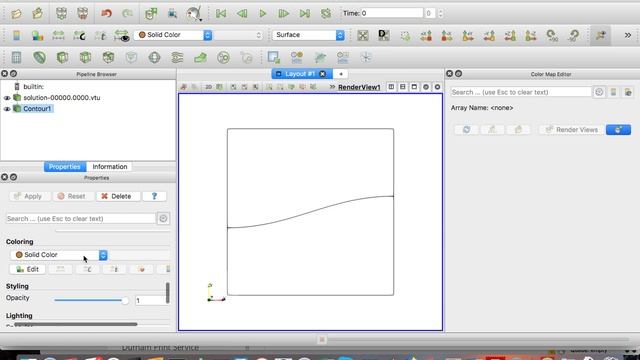Click the Color Map Editor search field

click(x=521, y=92)
